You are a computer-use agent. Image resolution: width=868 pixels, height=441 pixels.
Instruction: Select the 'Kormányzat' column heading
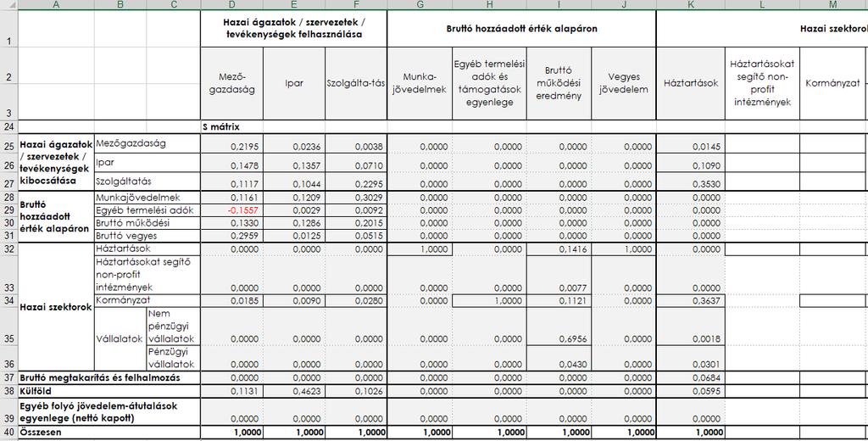pyautogui.click(x=832, y=84)
